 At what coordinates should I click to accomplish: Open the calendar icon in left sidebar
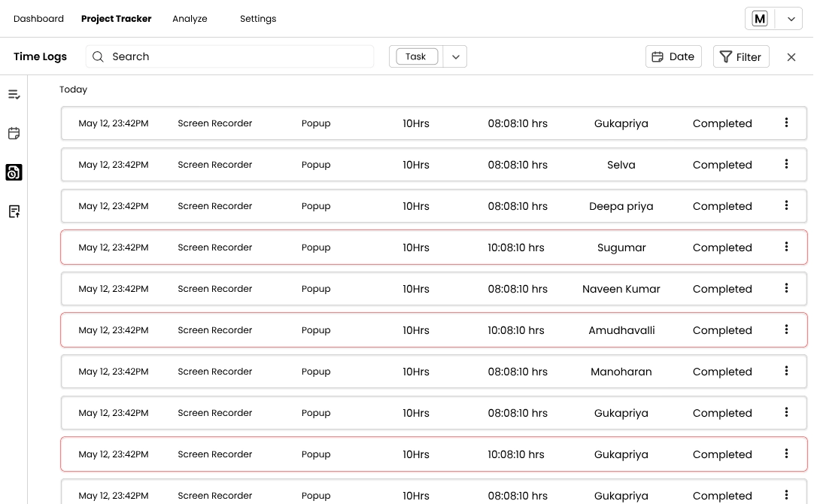[14, 134]
